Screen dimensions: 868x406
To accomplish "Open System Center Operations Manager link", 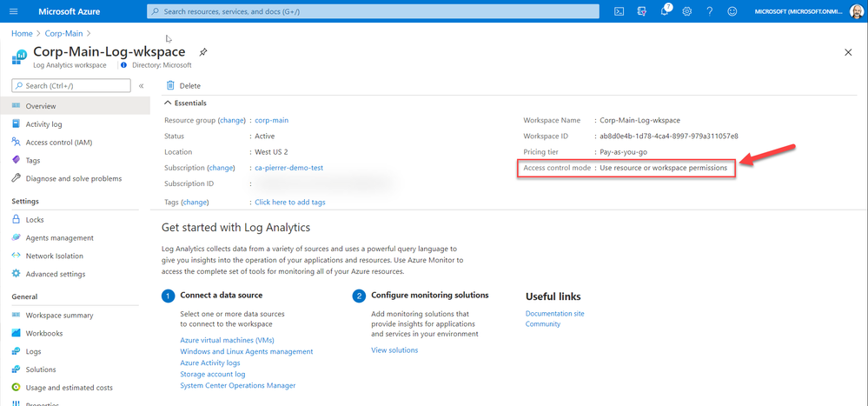I will [x=238, y=385].
